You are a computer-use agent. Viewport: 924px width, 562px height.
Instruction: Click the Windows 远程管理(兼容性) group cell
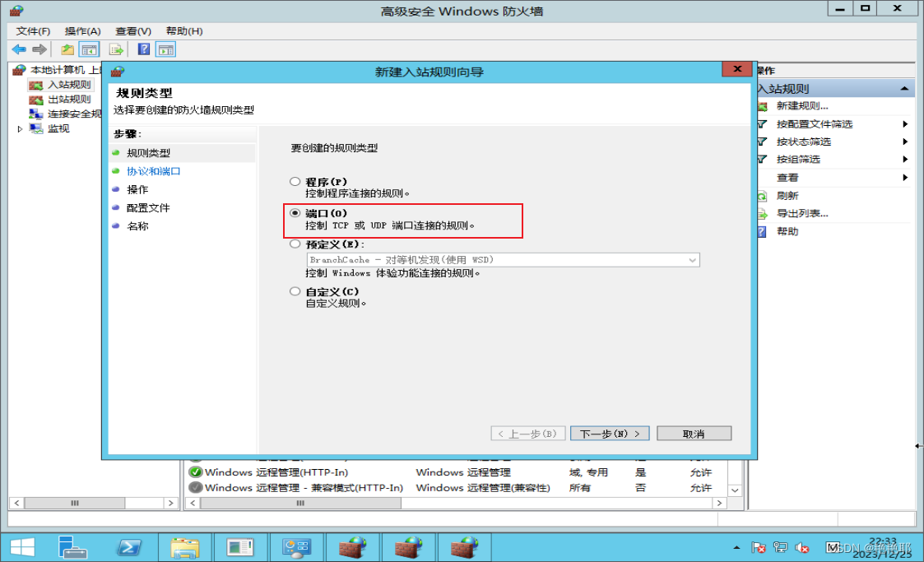483,488
